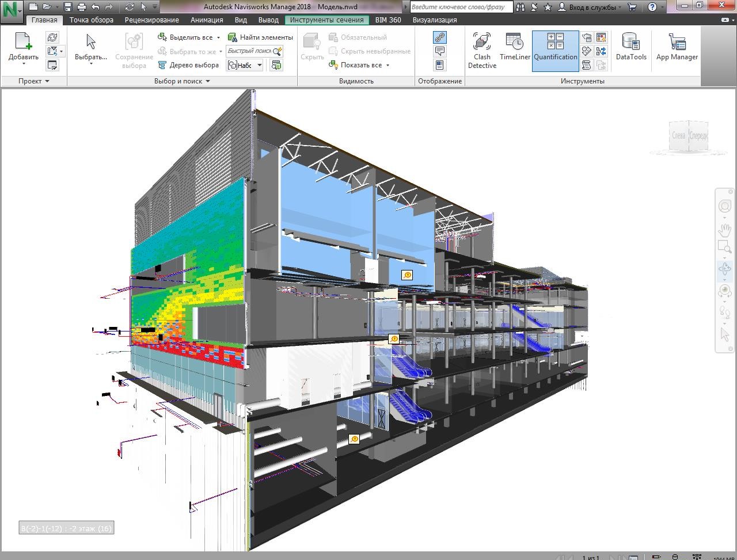The image size is (737, 560).
Task: Select the Orbit tool in navigation bar
Action: [x=725, y=269]
